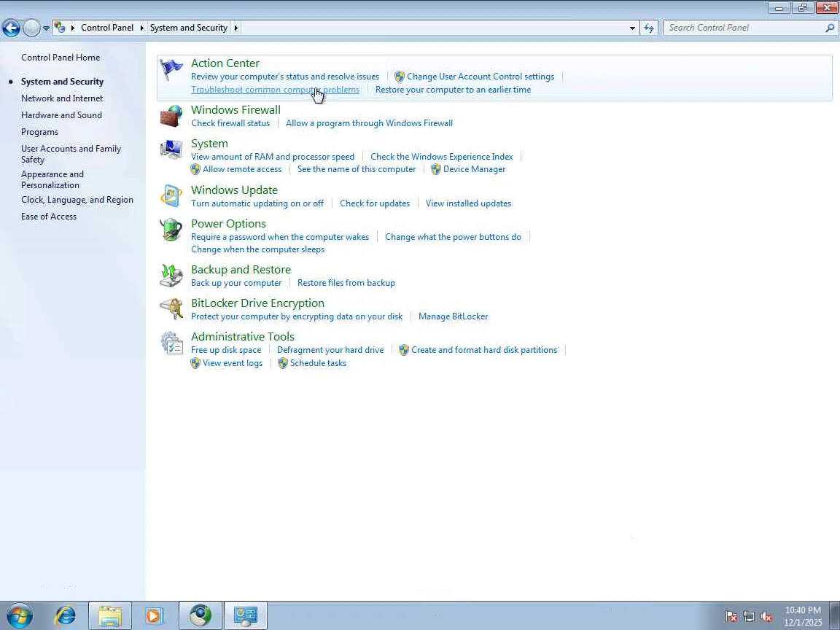The height and width of the screenshot is (630, 840).
Task: Click Restore your computer to an earlier time
Action: coord(454,90)
